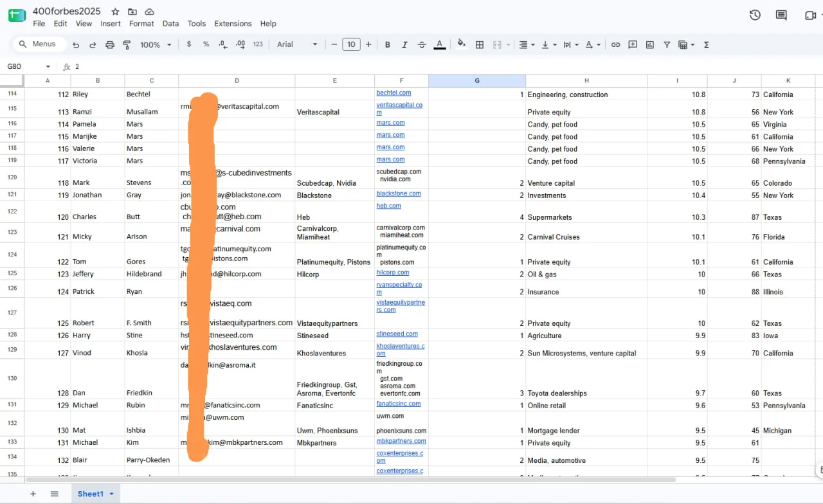Increase font size with plus button

click(x=368, y=44)
